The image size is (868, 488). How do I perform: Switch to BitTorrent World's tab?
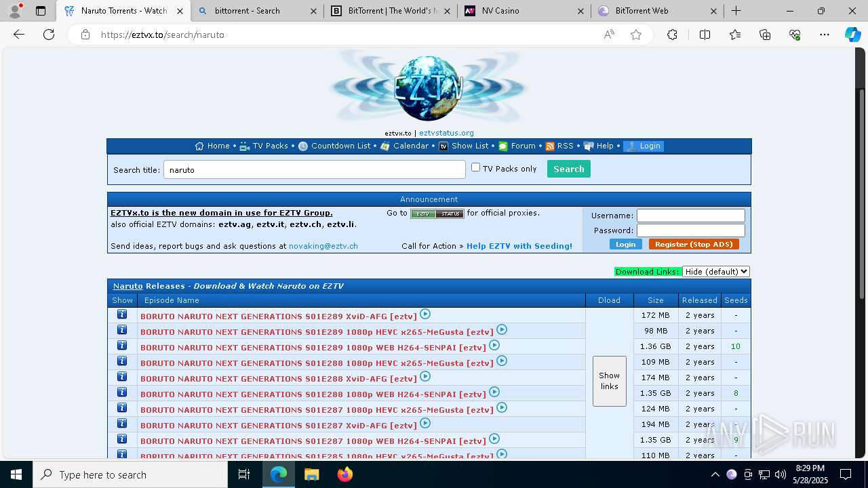point(390,11)
